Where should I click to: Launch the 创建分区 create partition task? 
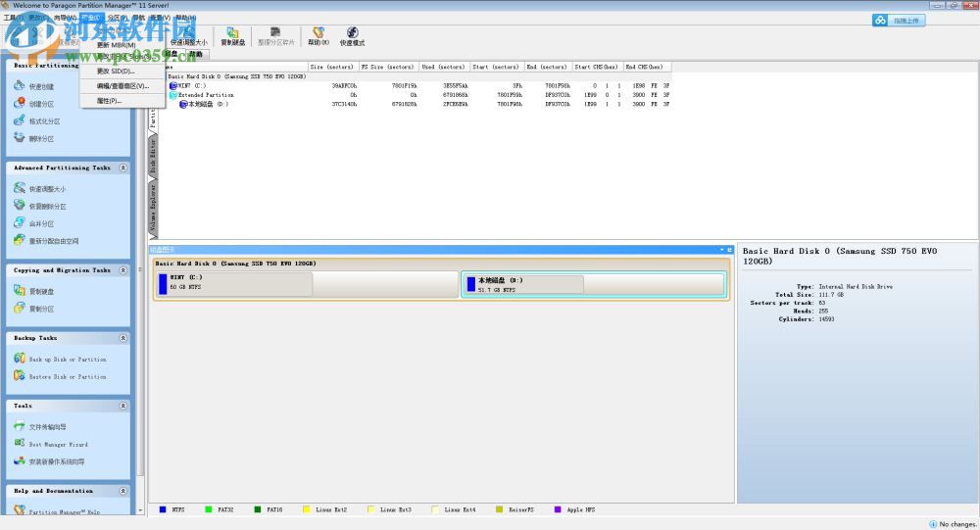(34, 104)
